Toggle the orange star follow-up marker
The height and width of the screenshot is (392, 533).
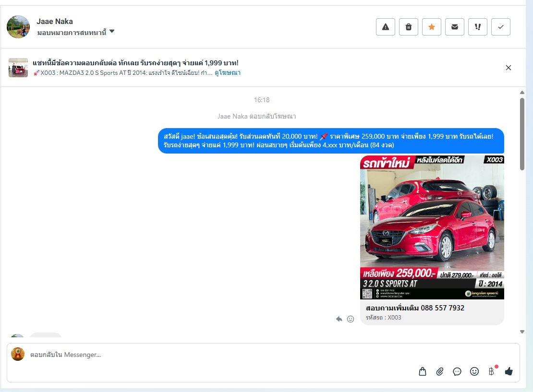(x=432, y=27)
